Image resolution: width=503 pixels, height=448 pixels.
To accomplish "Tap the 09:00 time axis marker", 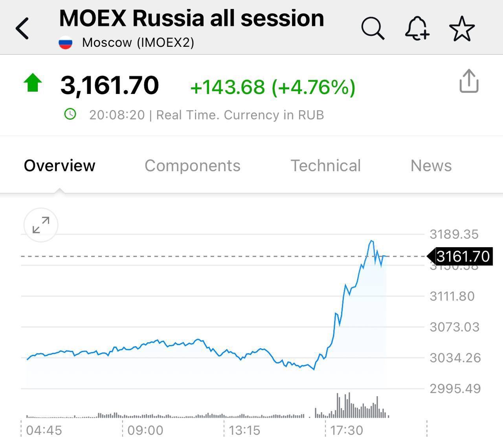I will [145, 430].
